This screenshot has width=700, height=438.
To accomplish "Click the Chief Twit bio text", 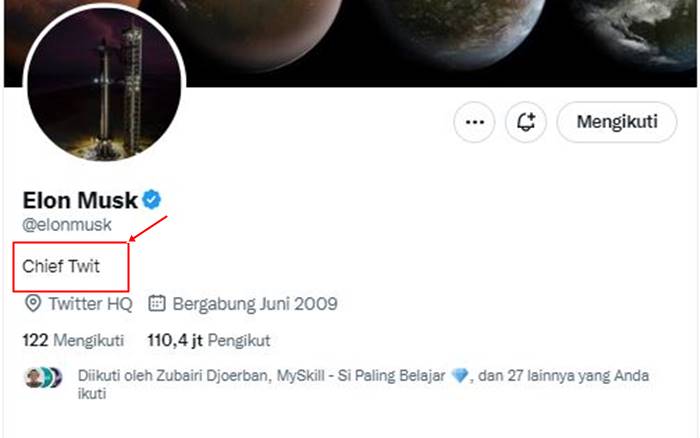I will point(61,266).
